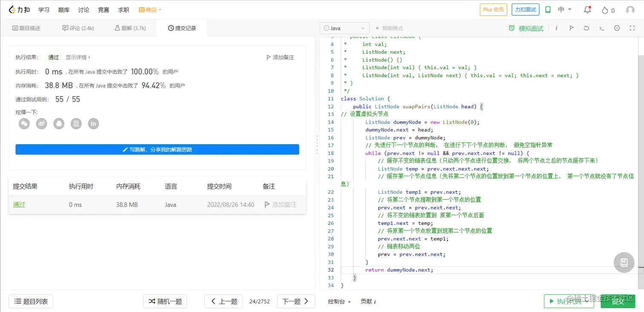
Task: Click code line "return dummyNode.next;"
Action: [399, 270]
